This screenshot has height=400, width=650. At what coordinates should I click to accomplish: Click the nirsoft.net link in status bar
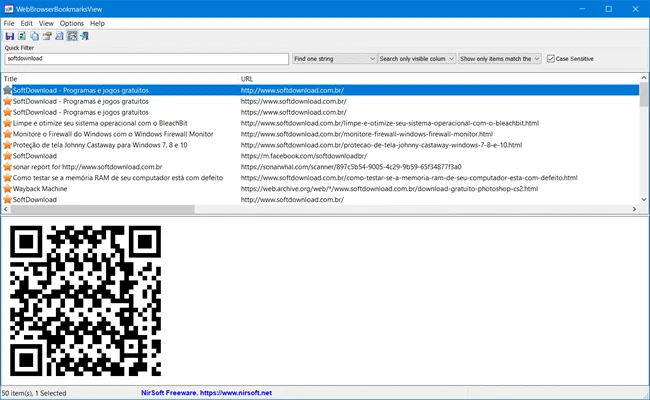click(236, 393)
